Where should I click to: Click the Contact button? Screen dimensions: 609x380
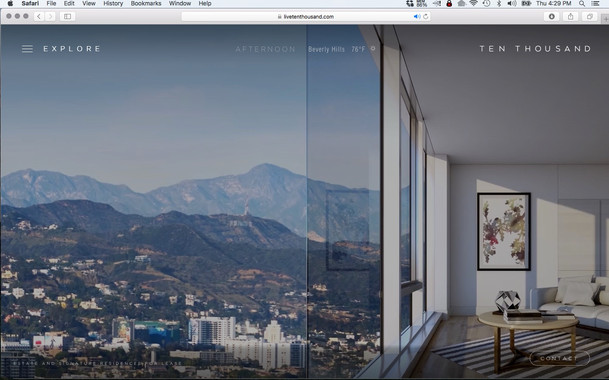559,358
